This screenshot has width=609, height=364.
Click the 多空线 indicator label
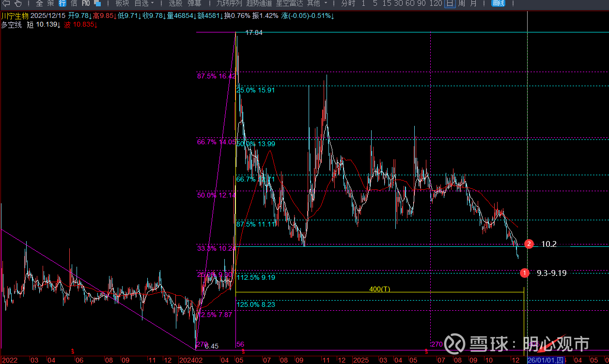[12, 24]
